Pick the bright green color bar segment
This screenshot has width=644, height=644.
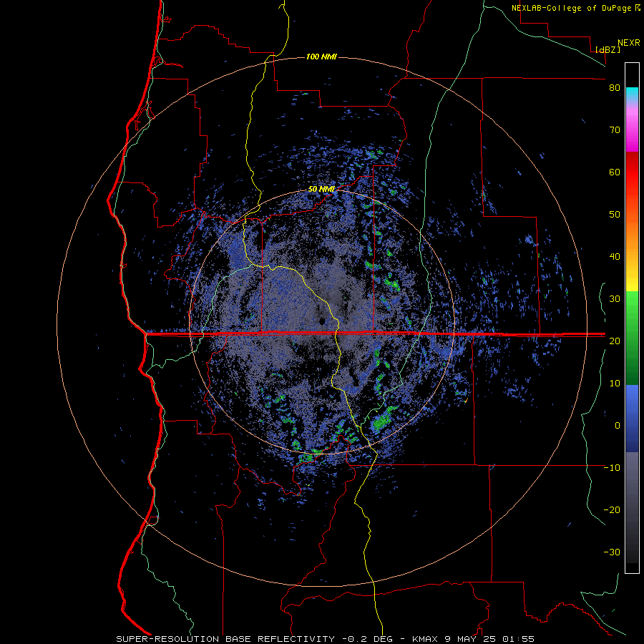[632, 302]
